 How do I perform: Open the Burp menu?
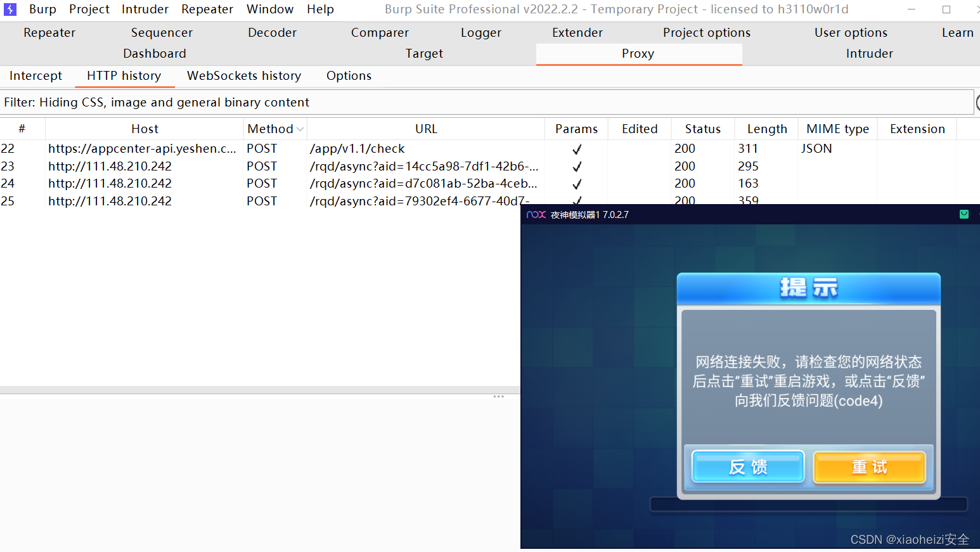(x=42, y=10)
